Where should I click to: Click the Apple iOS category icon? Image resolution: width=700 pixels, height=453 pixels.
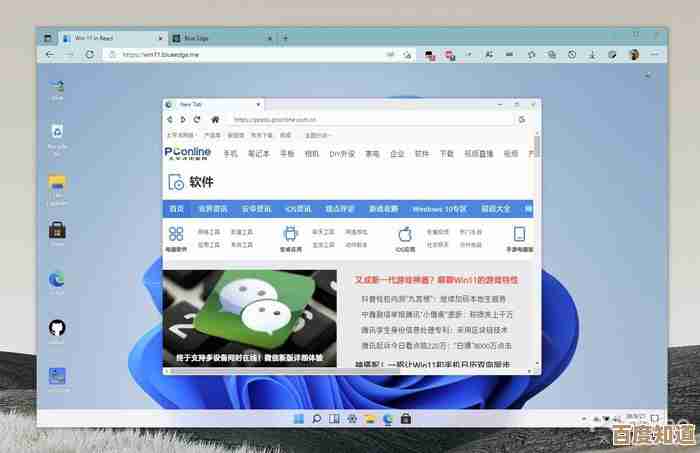coord(405,234)
